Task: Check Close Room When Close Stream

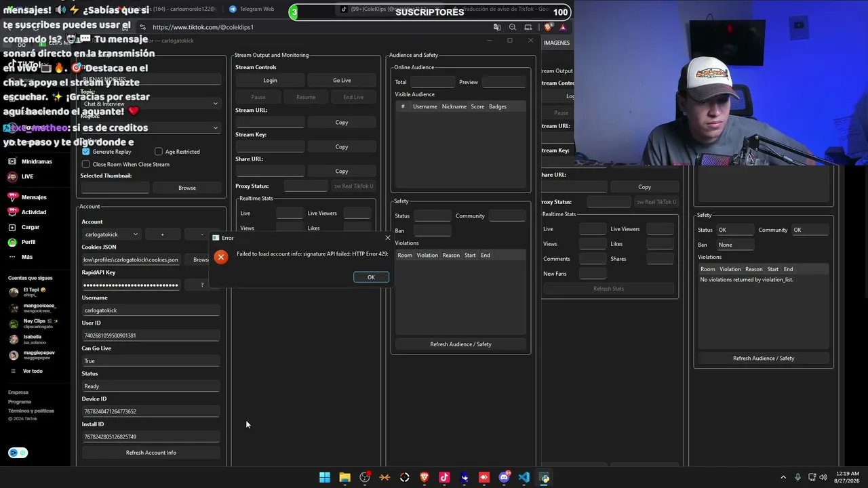Action: (86, 164)
